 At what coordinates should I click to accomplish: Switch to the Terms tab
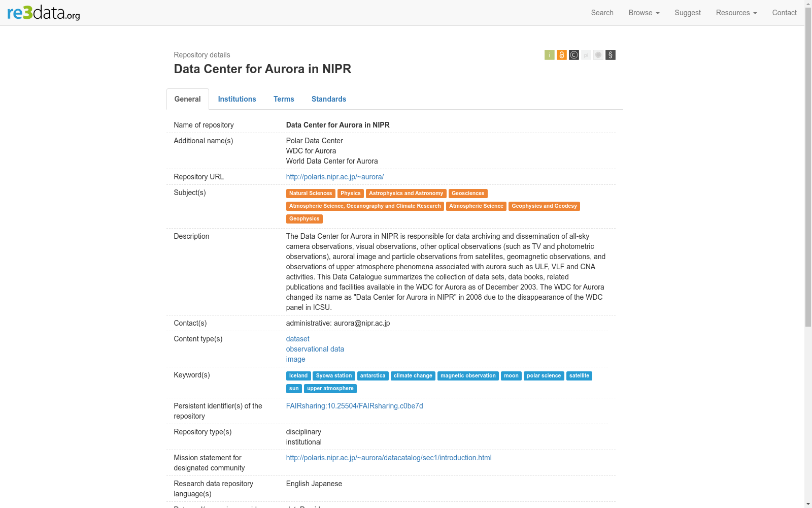[x=284, y=99]
